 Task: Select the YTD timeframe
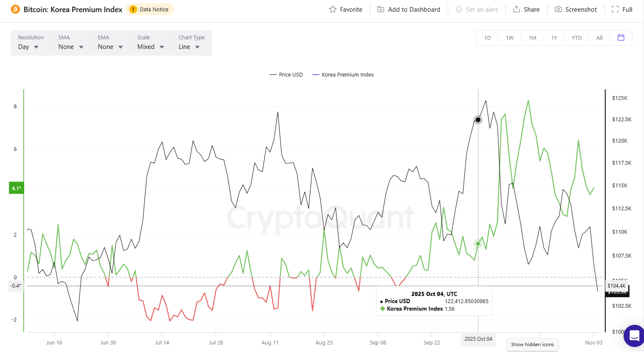pyautogui.click(x=576, y=37)
